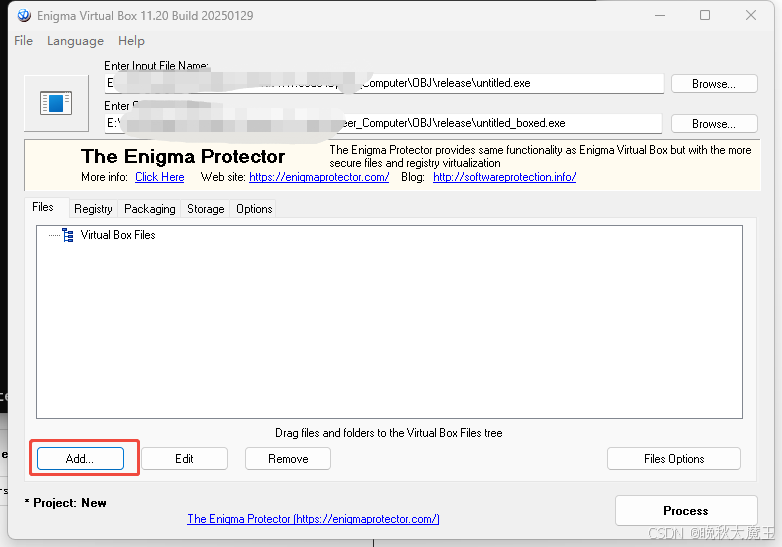782x547 pixels.
Task: Switch to the Registry tab
Action: tap(93, 209)
